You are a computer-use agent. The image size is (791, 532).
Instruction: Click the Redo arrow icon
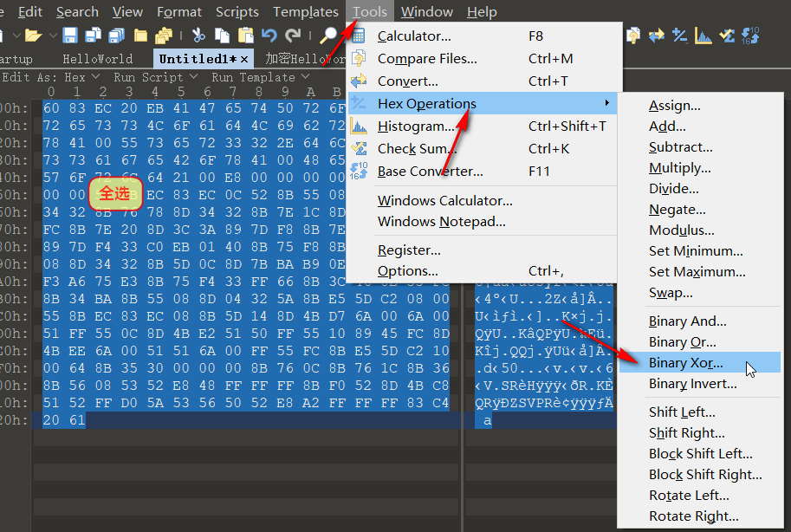(293, 36)
